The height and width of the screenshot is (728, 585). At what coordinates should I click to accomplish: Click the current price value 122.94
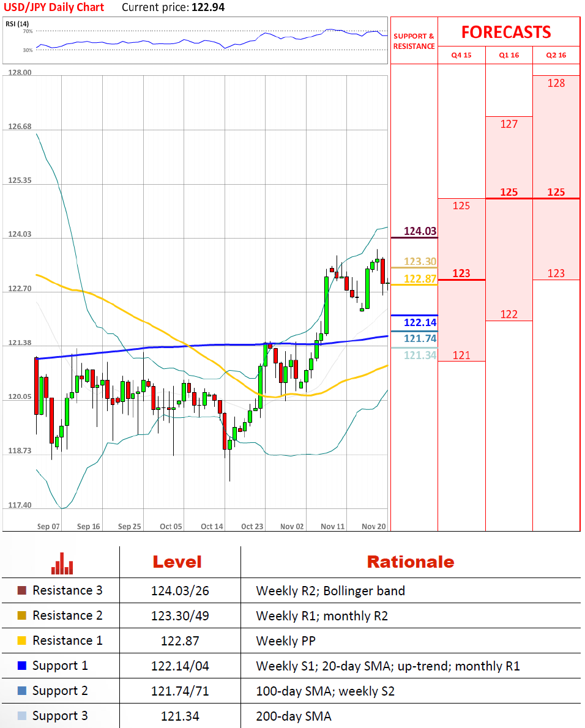(208, 7)
